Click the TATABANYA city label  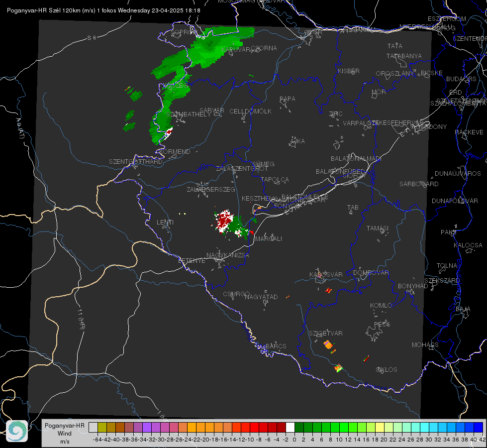click(404, 56)
